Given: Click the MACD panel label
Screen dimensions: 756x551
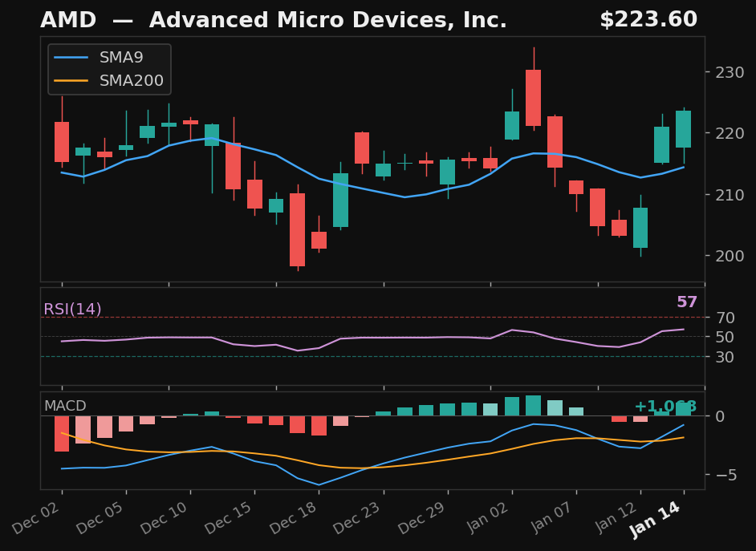Looking at the screenshot, I should 65,406.
